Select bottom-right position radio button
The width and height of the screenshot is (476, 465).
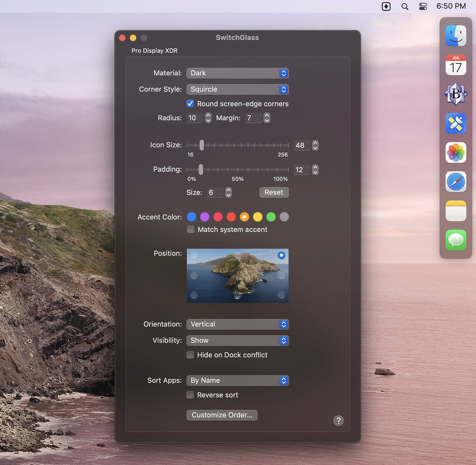(x=281, y=295)
